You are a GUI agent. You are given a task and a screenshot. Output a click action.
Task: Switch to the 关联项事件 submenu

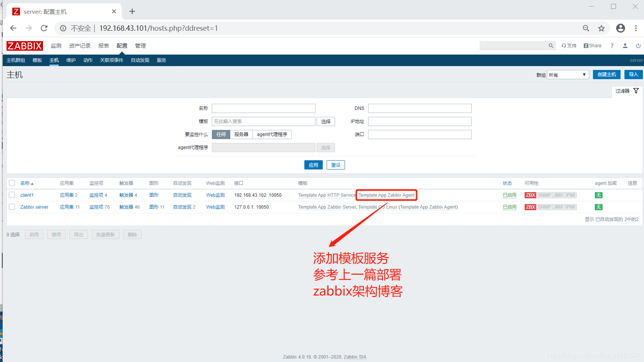pyautogui.click(x=112, y=60)
